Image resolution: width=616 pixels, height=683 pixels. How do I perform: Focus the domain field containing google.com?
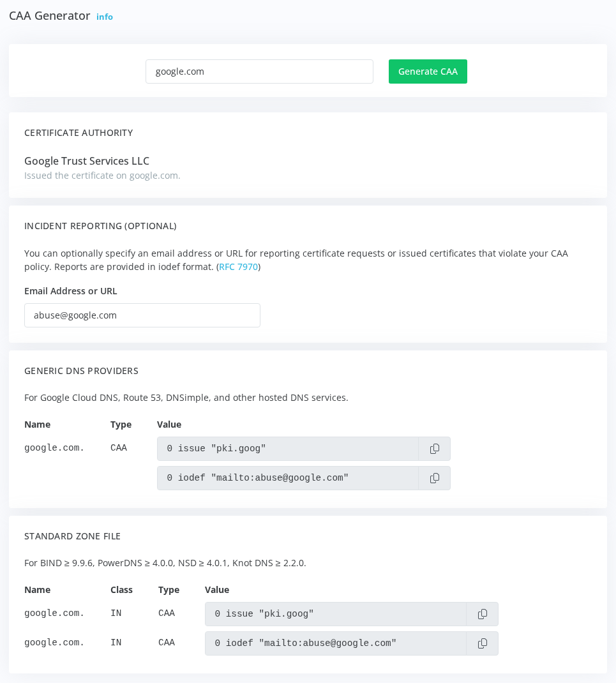[259, 71]
